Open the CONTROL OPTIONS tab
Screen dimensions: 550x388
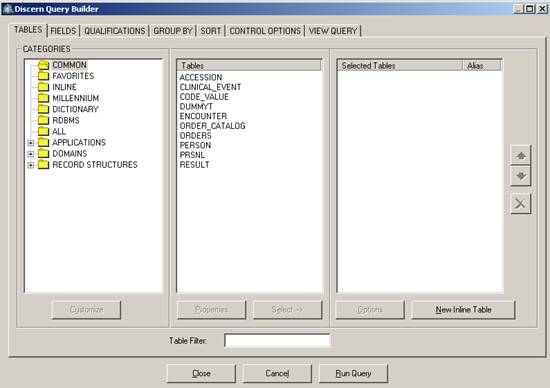265,31
